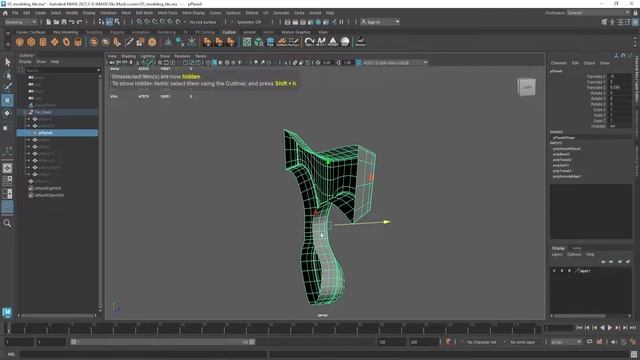Click the yellow move manipulator arrow

coord(386,222)
